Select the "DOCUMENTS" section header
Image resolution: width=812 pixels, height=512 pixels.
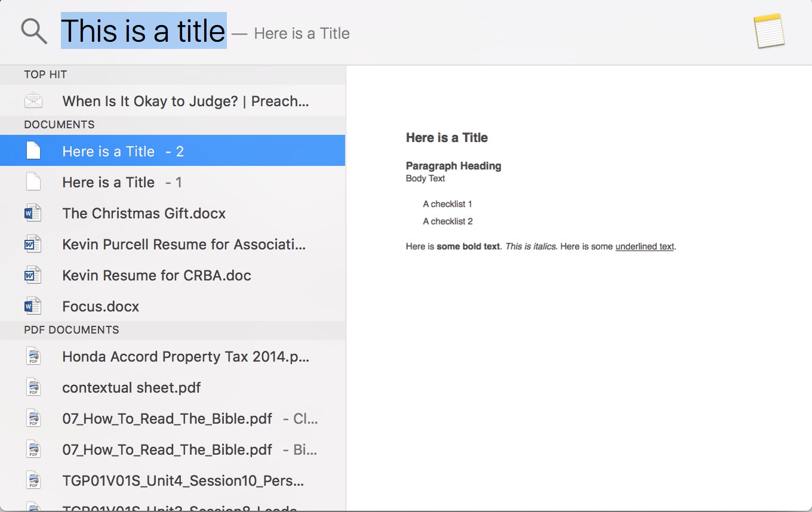[x=58, y=125]
